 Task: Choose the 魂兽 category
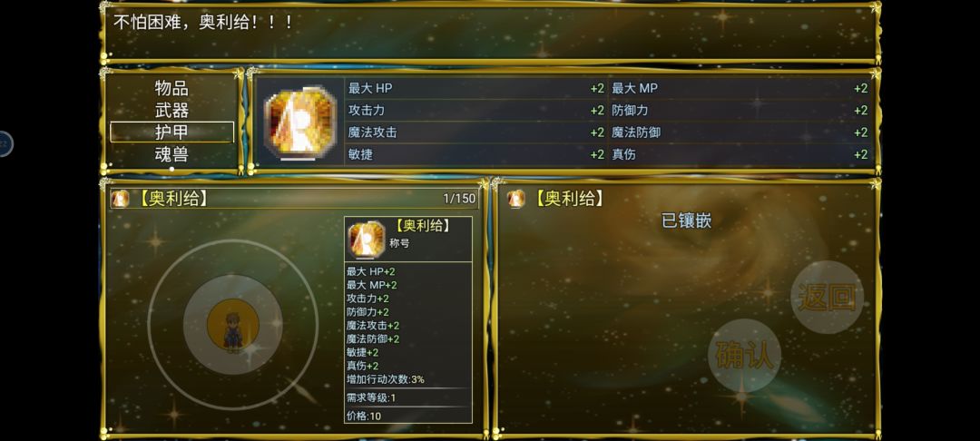tap(171, 153)
